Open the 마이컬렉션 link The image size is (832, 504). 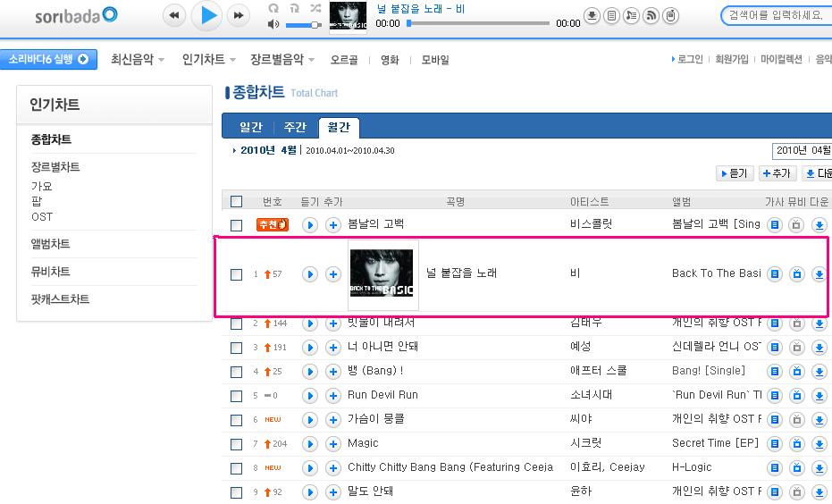click(x=781, y=59)
